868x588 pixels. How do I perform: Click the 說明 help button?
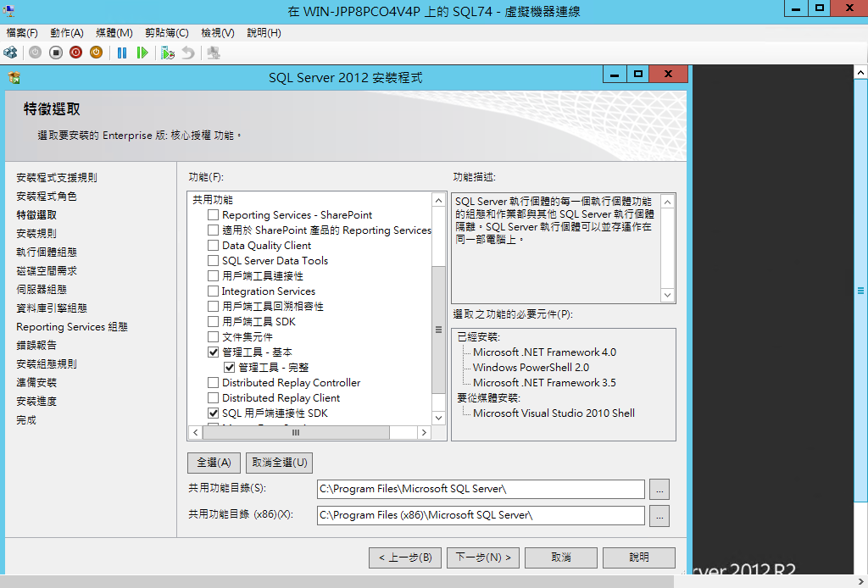639,557
